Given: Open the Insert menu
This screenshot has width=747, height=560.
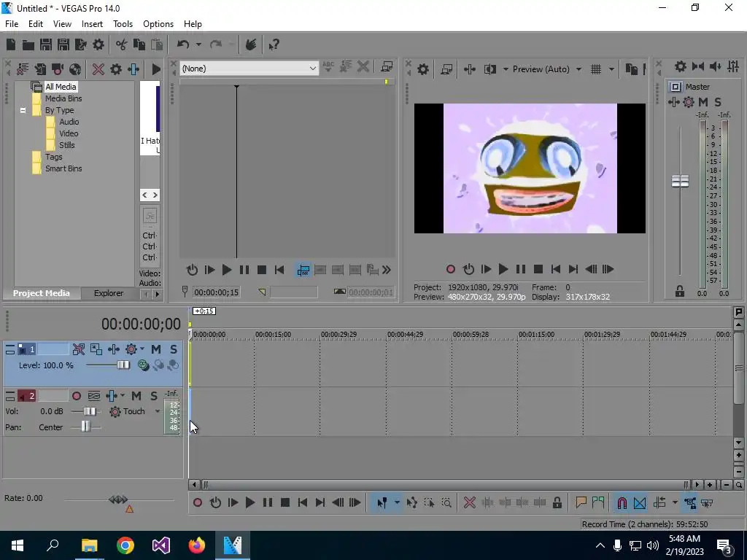Looking at the screenshot, I should click(92, 24).
